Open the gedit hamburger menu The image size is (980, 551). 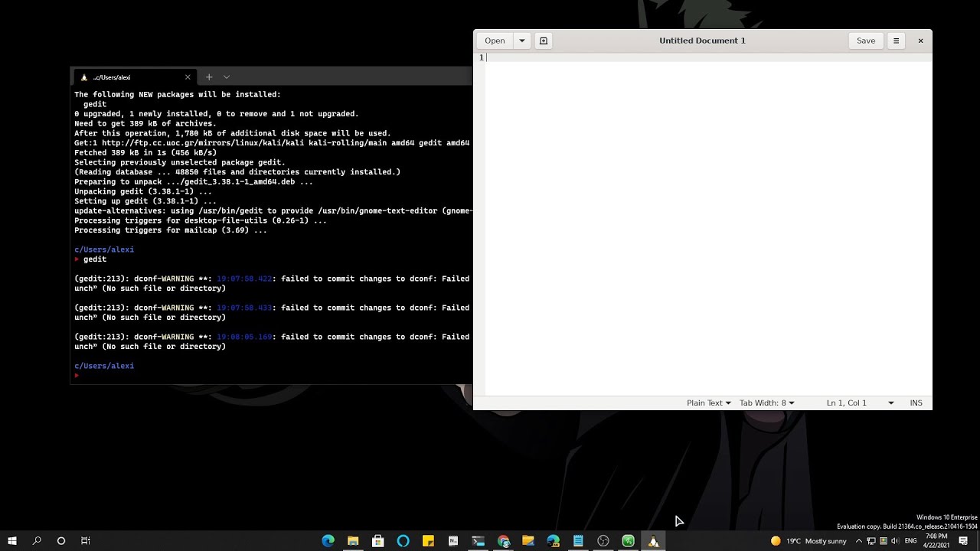[x=896, y=41]
